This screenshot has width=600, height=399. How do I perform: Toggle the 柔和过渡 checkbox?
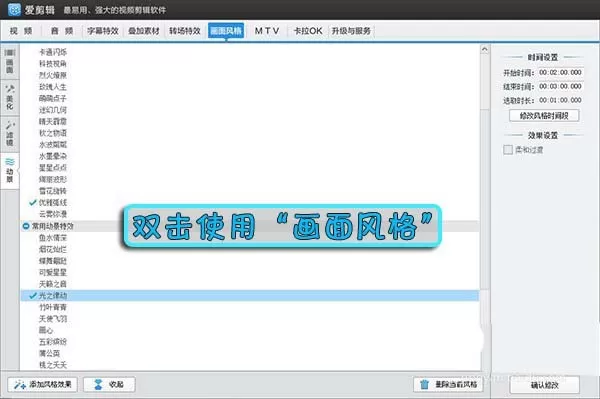[x=508, y=150]
